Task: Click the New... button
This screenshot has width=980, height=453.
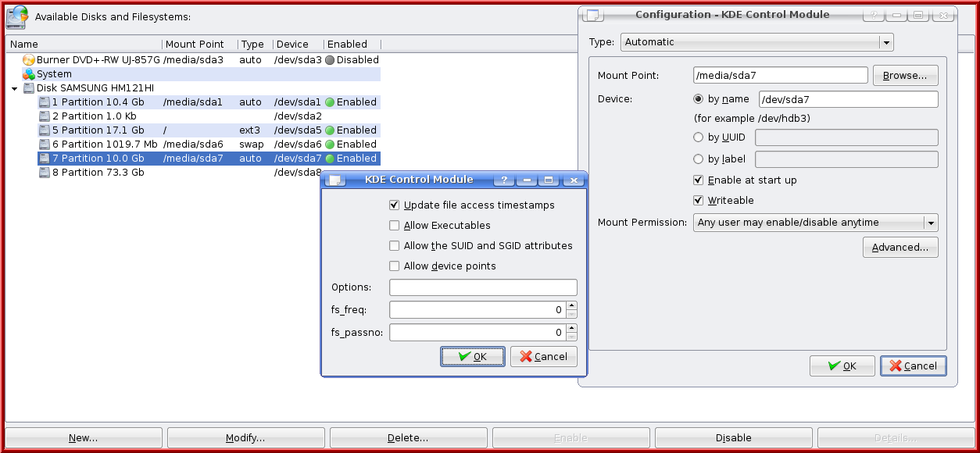Action: 84,438
